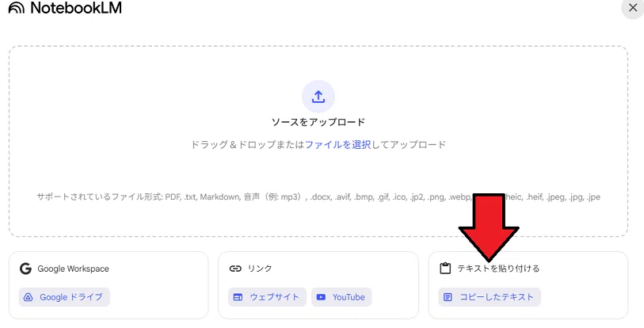Click the NotebookLM logo icon
The image size is (644, 328).
(17, 8)
